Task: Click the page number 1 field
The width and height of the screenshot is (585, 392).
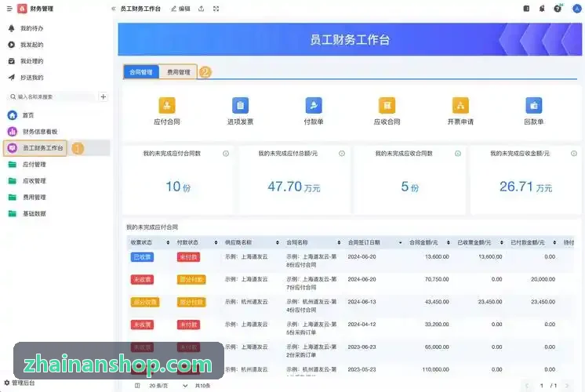Action: click(541, 385)
